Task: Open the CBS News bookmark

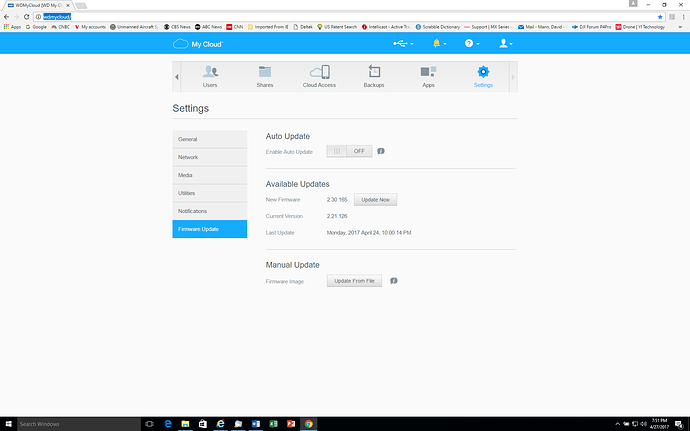Action: pos(177,27)
